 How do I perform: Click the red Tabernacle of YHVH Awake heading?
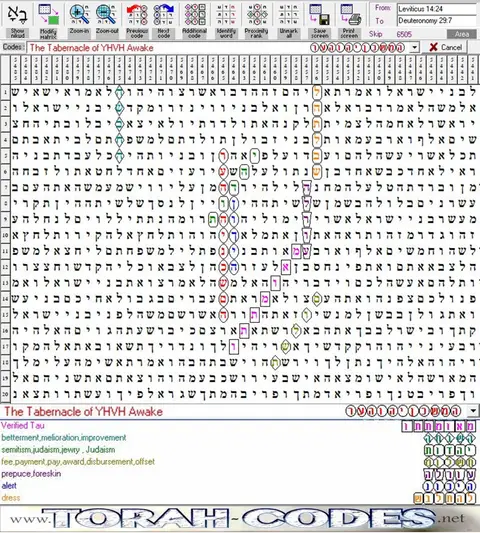(83, 412)
